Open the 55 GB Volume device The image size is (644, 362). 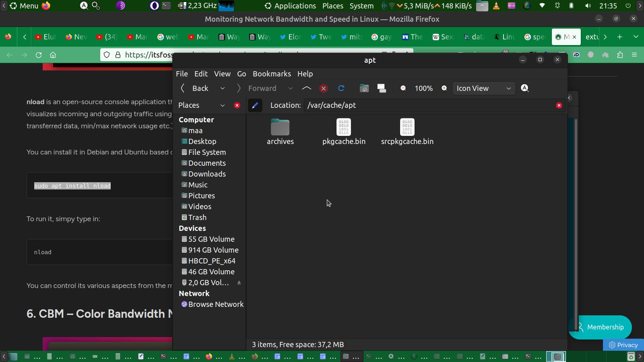tap(208, 239)
